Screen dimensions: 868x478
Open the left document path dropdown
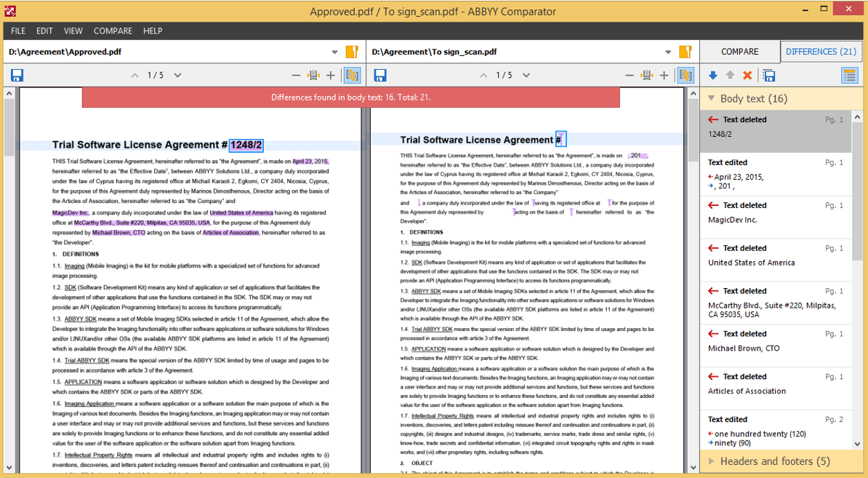click(334, 52)
